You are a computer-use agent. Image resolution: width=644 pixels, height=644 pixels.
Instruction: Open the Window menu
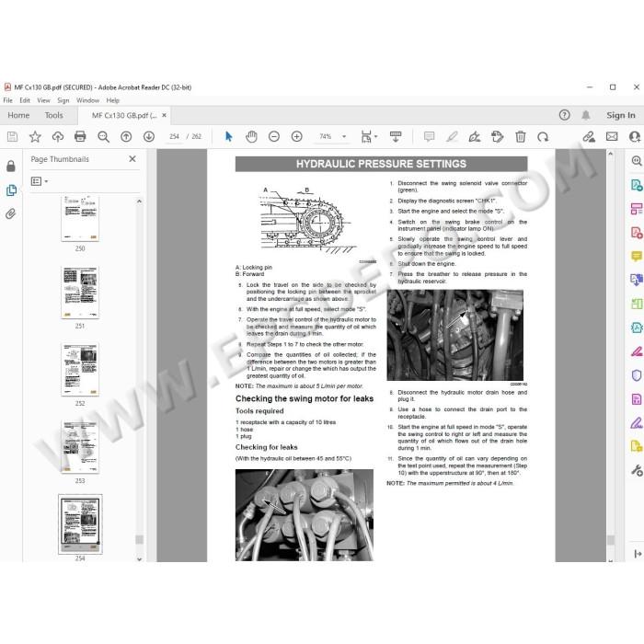[x=88, y=100]
